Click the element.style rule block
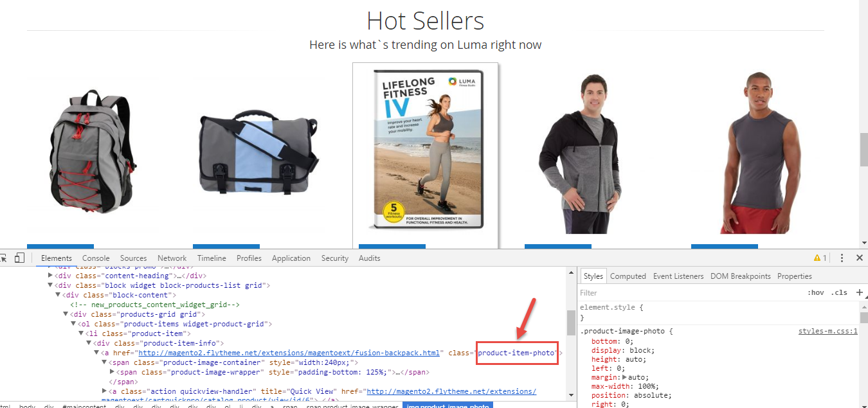This screenshot has height=408, width=868. pos(718,312)
